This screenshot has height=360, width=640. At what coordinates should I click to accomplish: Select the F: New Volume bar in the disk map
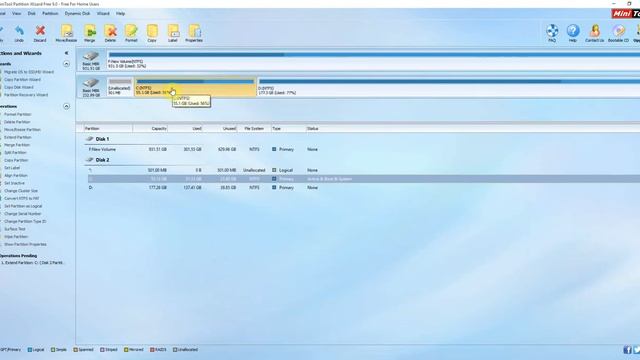pyautogui.click(x=373, y=60)
